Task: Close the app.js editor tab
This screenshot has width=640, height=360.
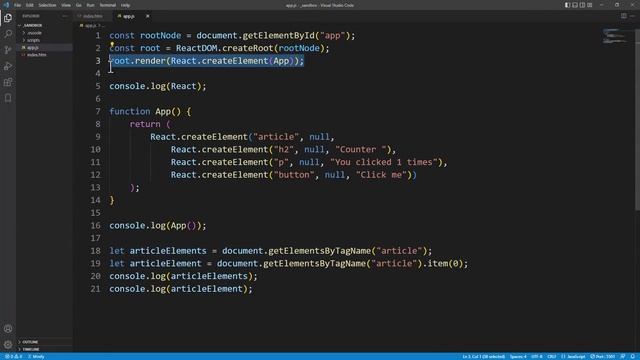Action: pyautogui.click(x=147, y=16)
